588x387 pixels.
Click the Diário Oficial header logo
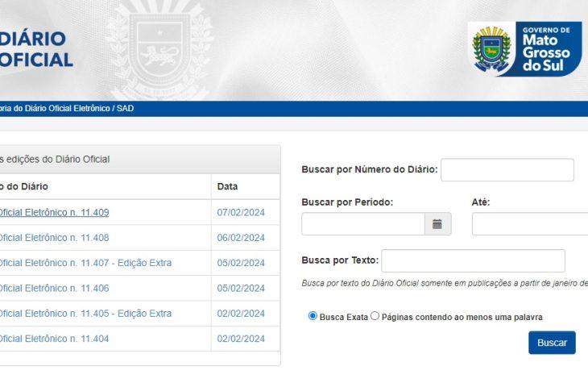point(36,49)
